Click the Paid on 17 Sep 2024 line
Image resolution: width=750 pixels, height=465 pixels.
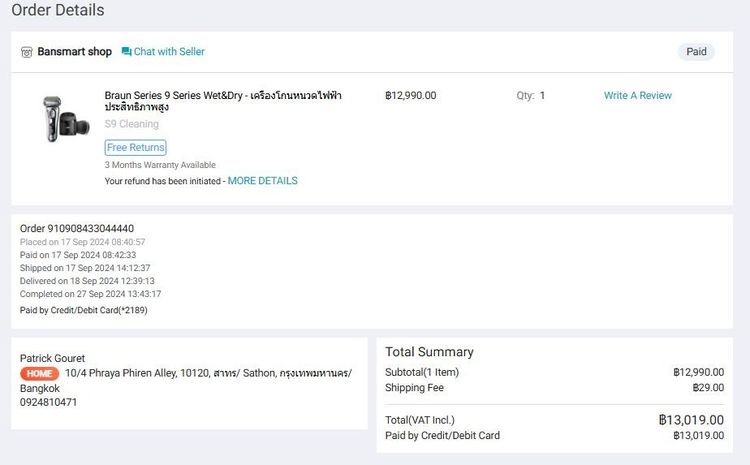pyautogui.click(x=78, y=255)
